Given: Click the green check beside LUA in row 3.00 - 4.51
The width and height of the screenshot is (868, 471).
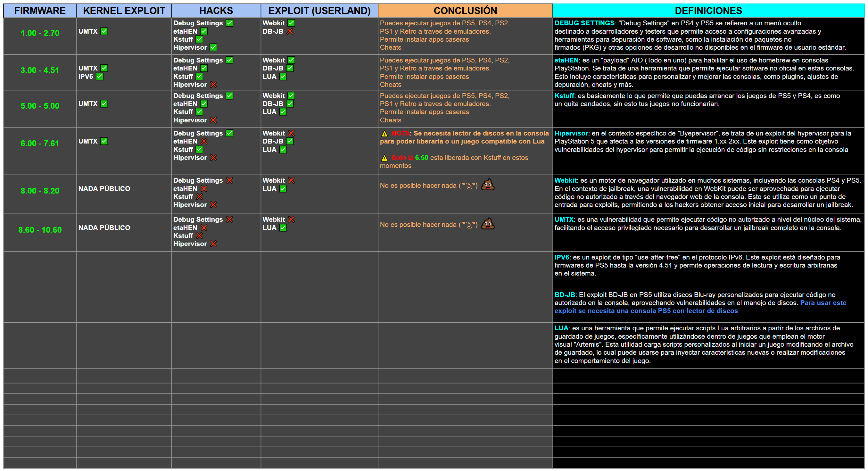Looking at the screenshot, I should pos(283,77).
